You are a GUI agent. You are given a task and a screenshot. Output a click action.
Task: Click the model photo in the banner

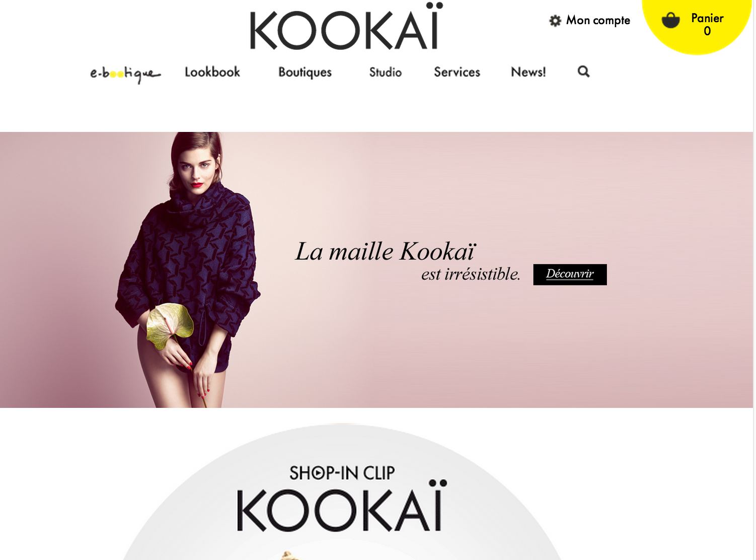tap(187, 270)
